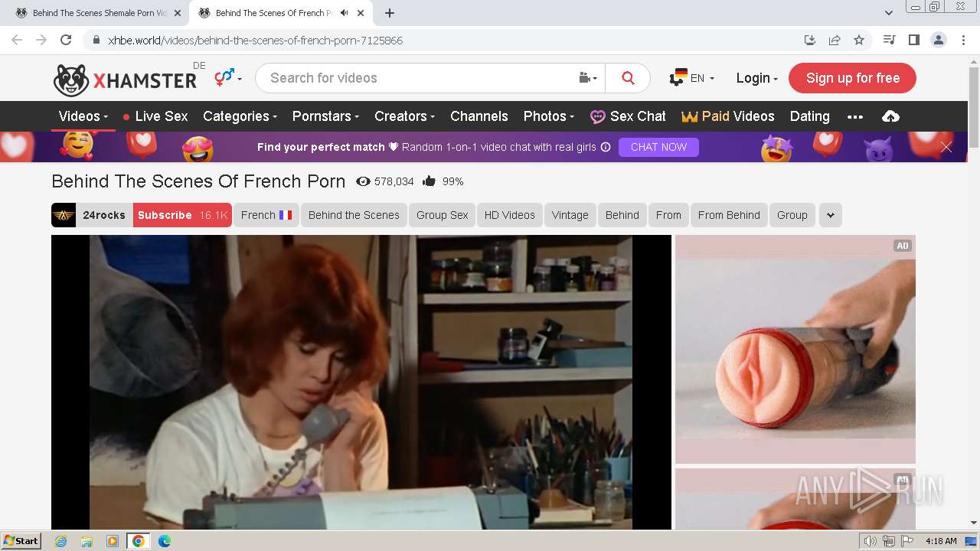The height and width of the screenshot is (551, 980).
Task: Open the Photos dropdown menu
Action: coord(548,116)
